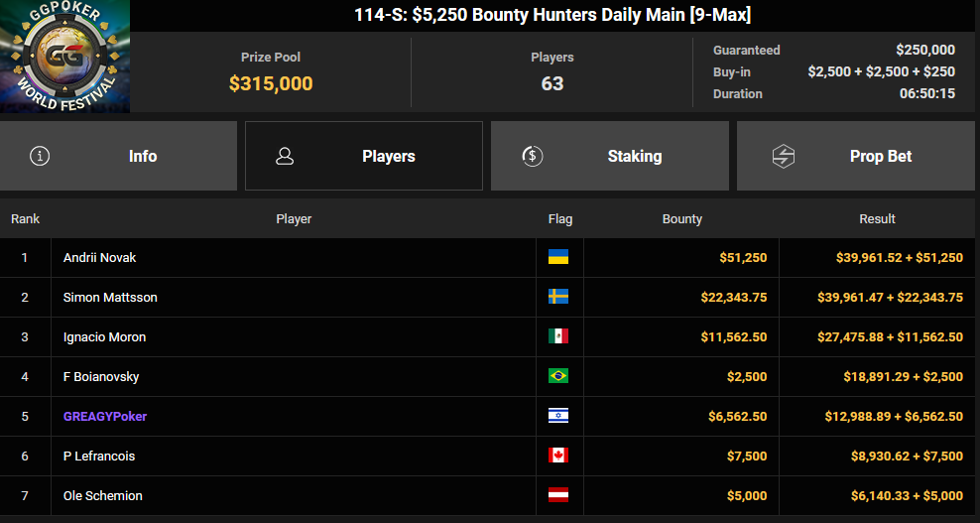Switch to the Staking tab
This screenshot has height=523, width=980.
(609, 156)
